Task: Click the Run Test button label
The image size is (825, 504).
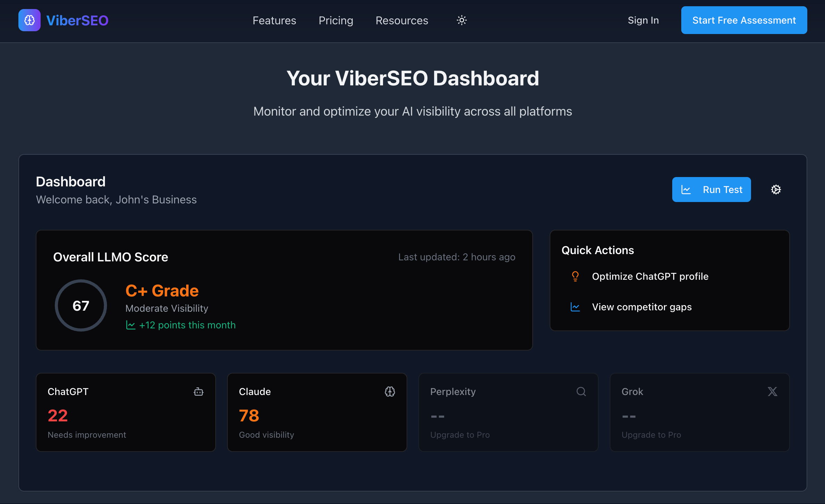Action: (723, 190)
